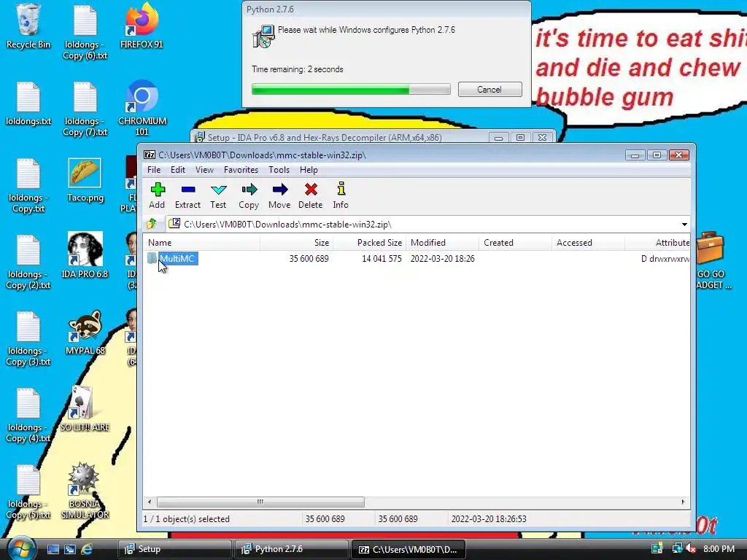747x560 pixels.
Task: Select the IDA PRO 6.8 desktop shortcut
Action: (85, 255)
